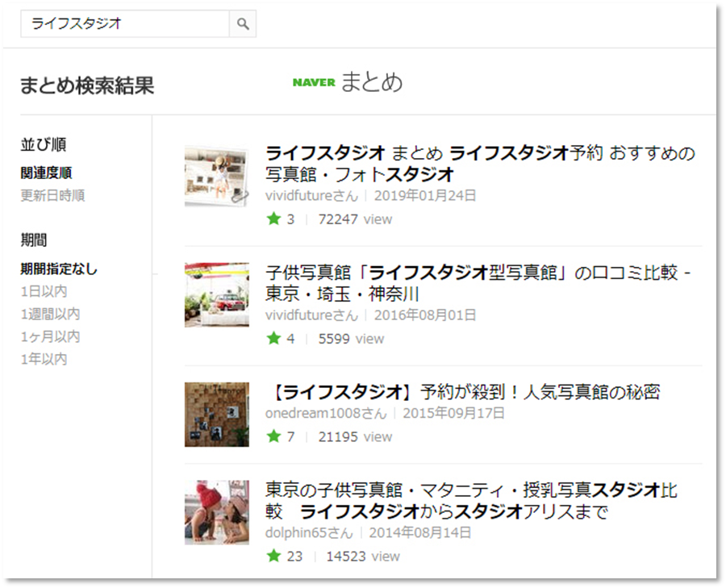
Task: Open vividfutureさん profile dated 2016年08月01日
Action: coord(311,315)
